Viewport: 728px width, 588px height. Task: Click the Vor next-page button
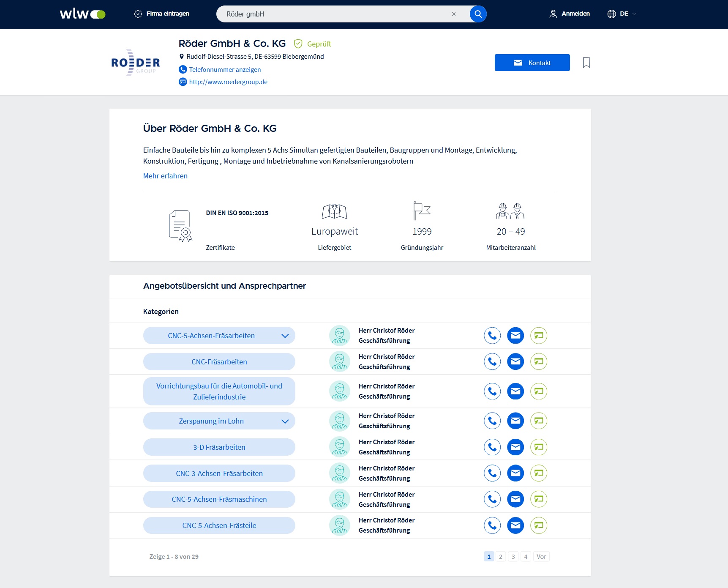pos(541,557)
